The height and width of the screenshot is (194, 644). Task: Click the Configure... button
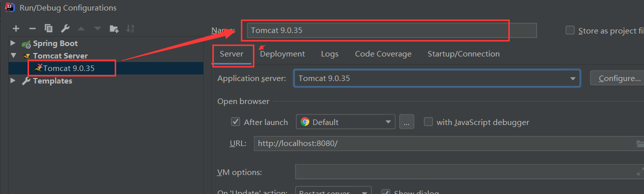(617, 78)
